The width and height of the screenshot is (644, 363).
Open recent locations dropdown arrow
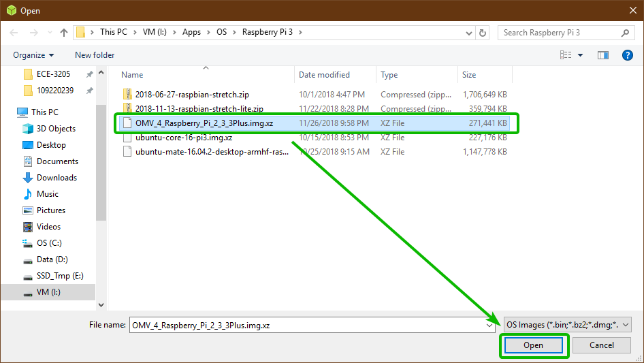(50, 33)
